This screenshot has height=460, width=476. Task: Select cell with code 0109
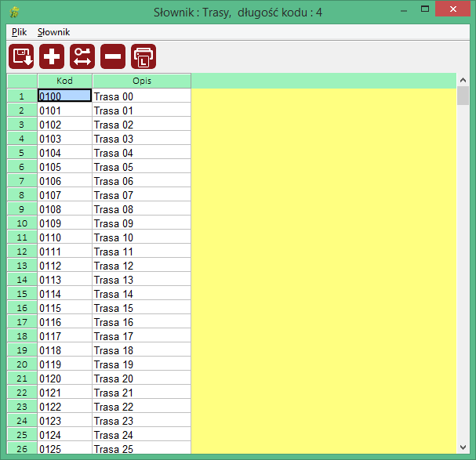click(64, 223)
